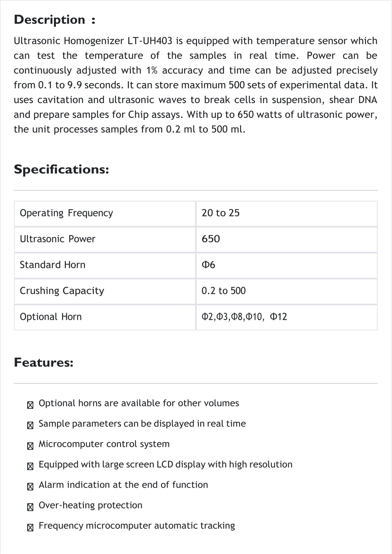The image size is (392, 554).
Task: Click checkbox icon beside Frequency microcomputer tracking
Action: pos(30,527)
